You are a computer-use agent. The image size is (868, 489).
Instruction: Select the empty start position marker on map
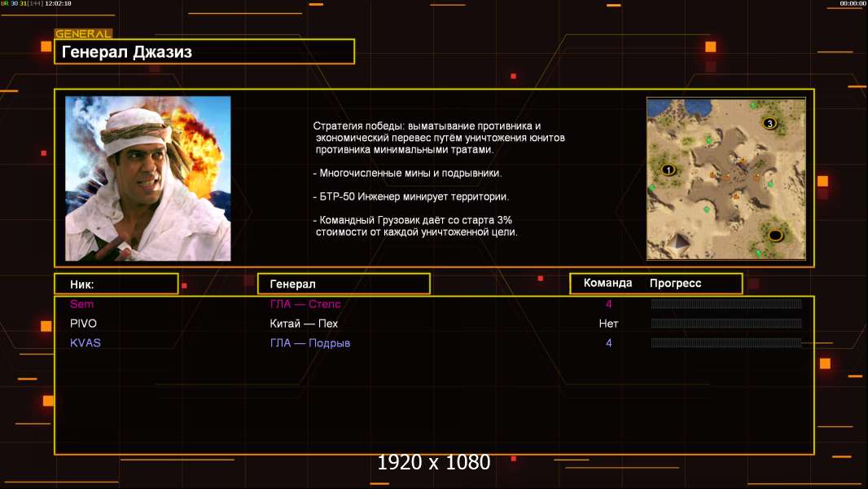point(775,236)
